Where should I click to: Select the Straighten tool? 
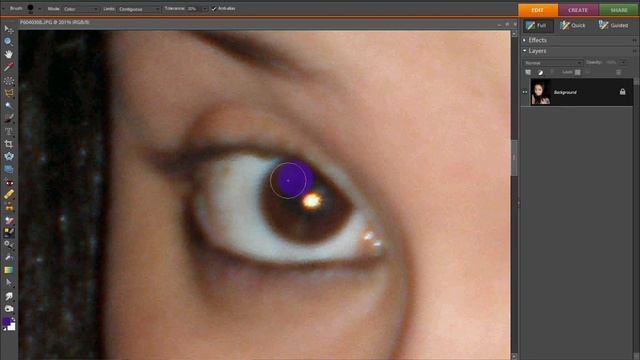pyautogui.click(x=9, y=169)
